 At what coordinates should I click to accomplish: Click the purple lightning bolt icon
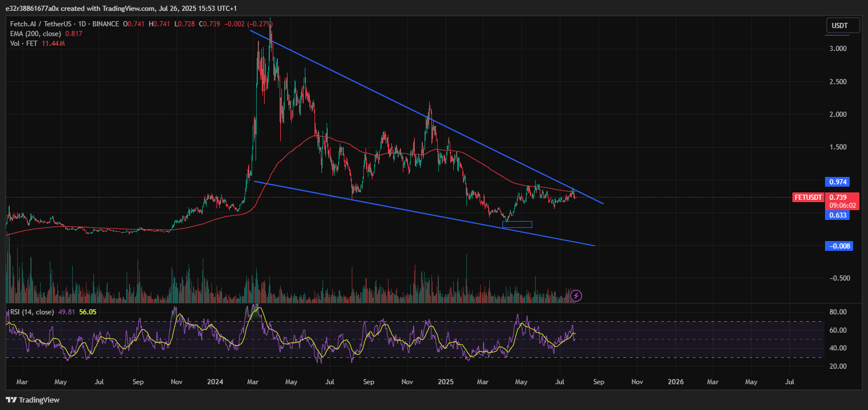[x=577, y=295]
